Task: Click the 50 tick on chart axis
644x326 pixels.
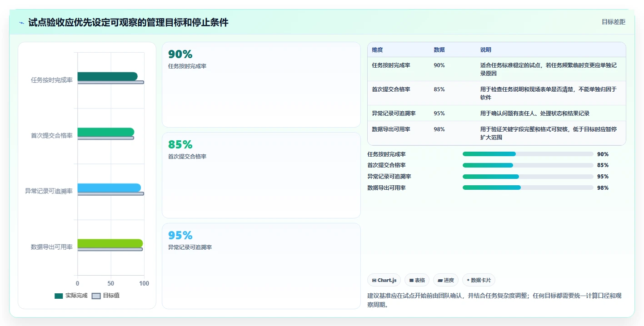Action: 111,283
